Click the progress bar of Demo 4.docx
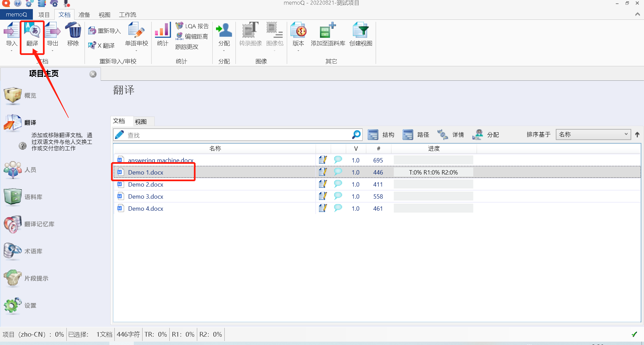644x345 pixels. [x=433, y=208]
